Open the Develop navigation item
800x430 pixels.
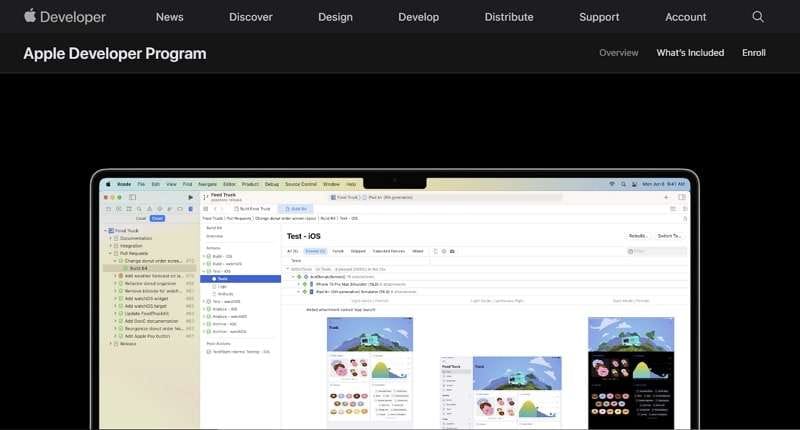(418, 17)
